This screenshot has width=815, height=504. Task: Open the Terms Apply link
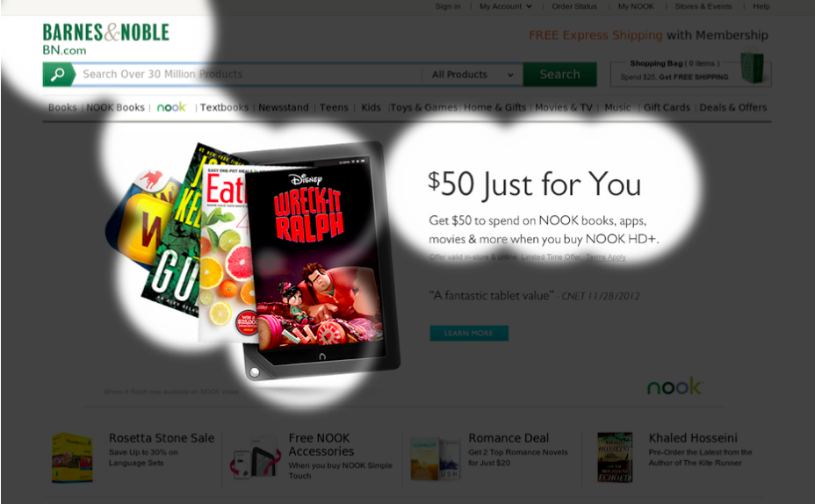tap(605, 257)
